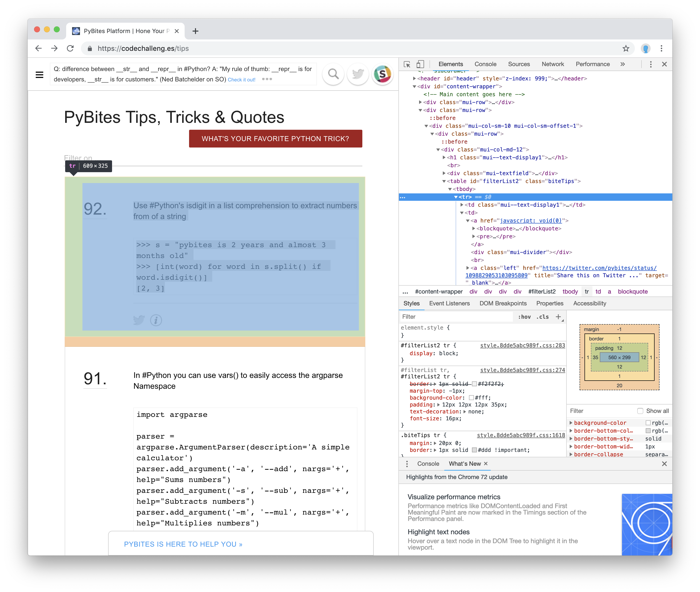The width and height of the screenshot is (700, 592).
Task: Click the Check it out! link
Action: (x=241, y=79)
